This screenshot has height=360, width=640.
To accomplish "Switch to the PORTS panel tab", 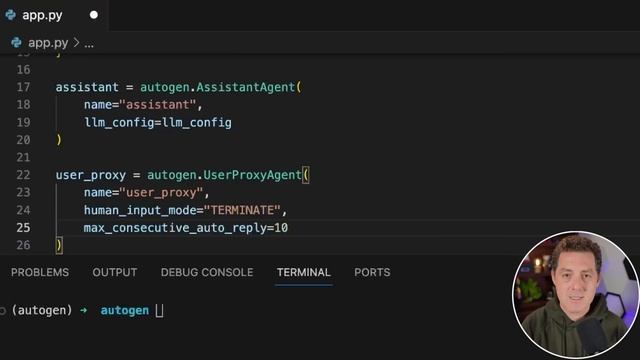I will point(372,272).
